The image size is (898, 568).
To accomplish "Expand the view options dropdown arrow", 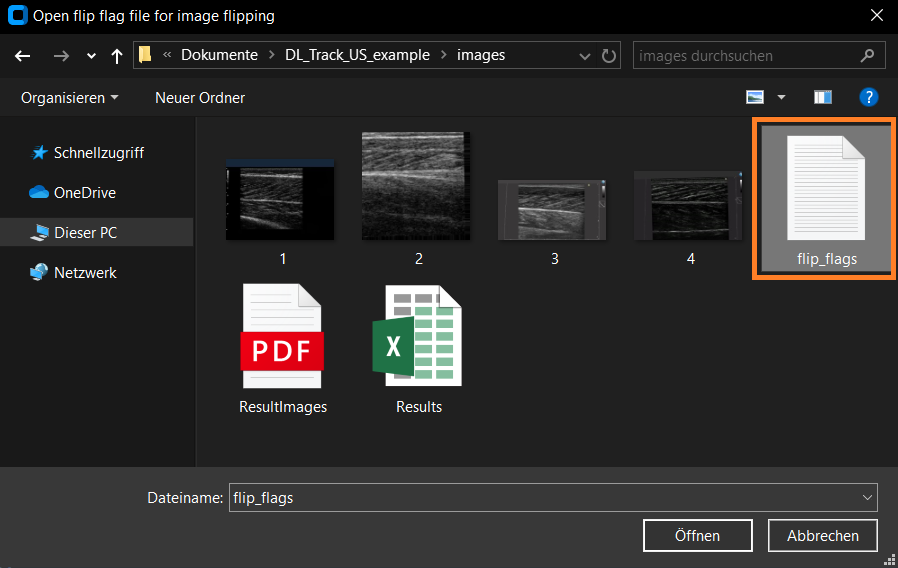I will (781, 97).
